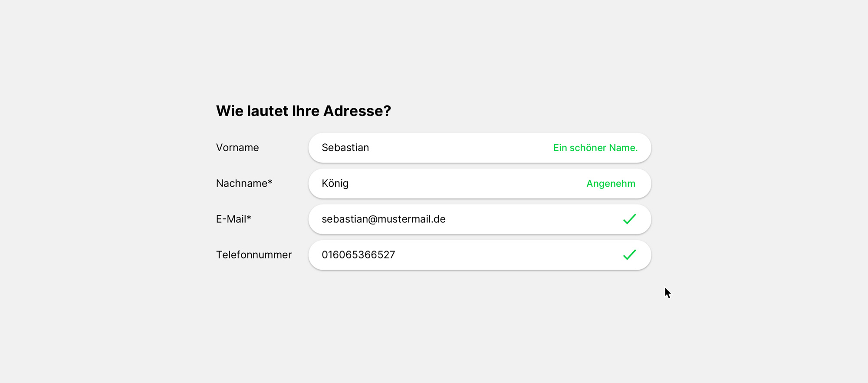Focus the E-Mail input field
The width and height of the screenshot is (868, 383).
(521, 219)
